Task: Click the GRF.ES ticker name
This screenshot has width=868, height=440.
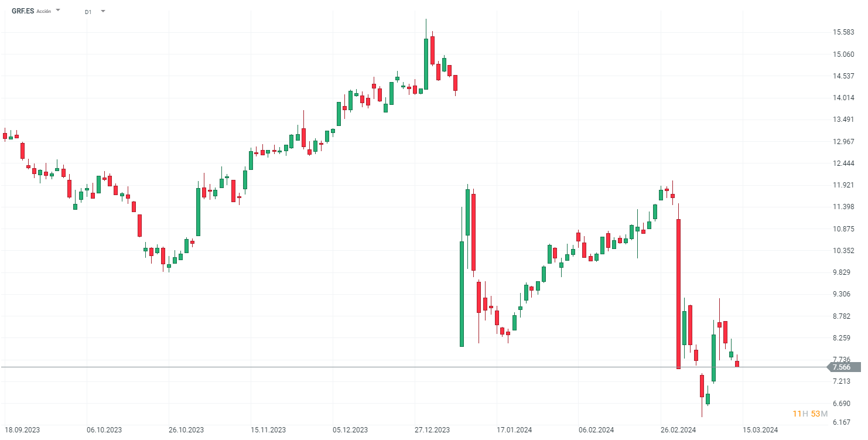Action: coord(23,11)
